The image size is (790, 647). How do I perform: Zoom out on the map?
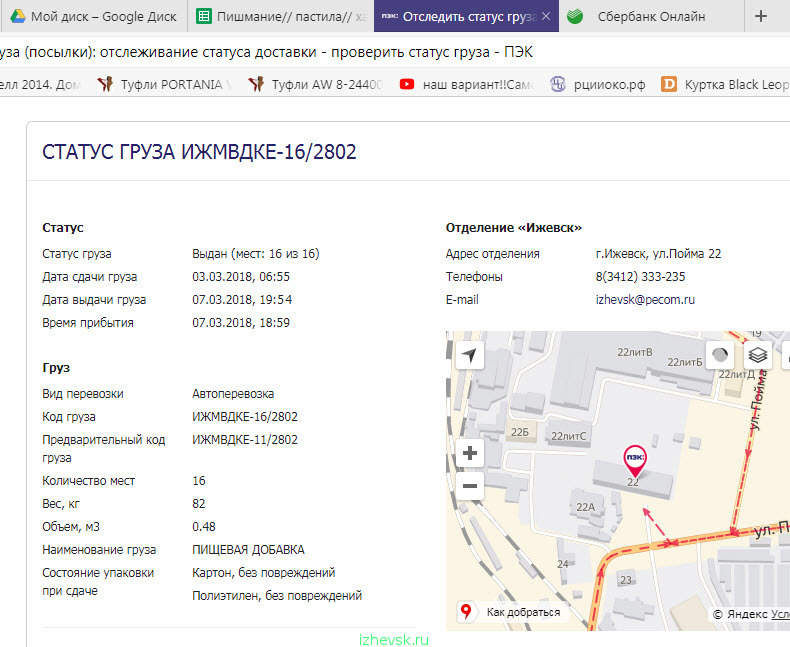[470, 486]
